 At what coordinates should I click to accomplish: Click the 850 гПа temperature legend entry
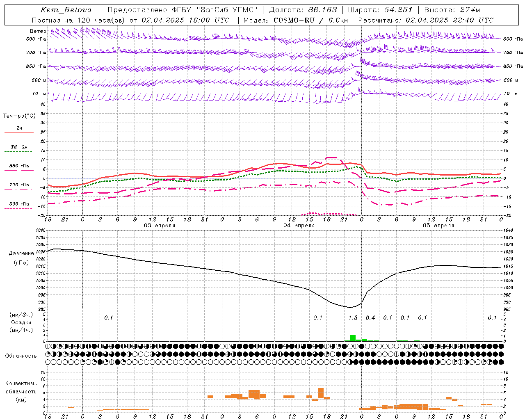click(19, 166)
